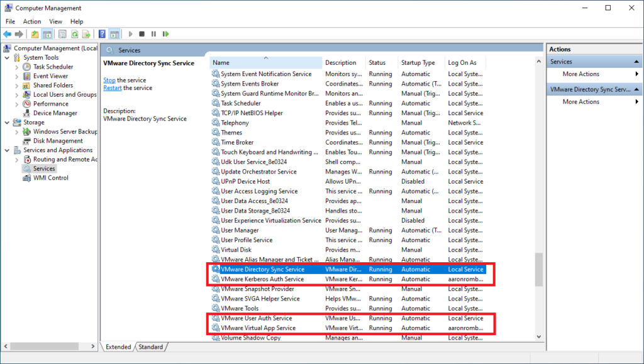The width and height of the screenshot is (644, 364).
Task: Select the VMware Kerberos Auth Service row
Action: 262,279
